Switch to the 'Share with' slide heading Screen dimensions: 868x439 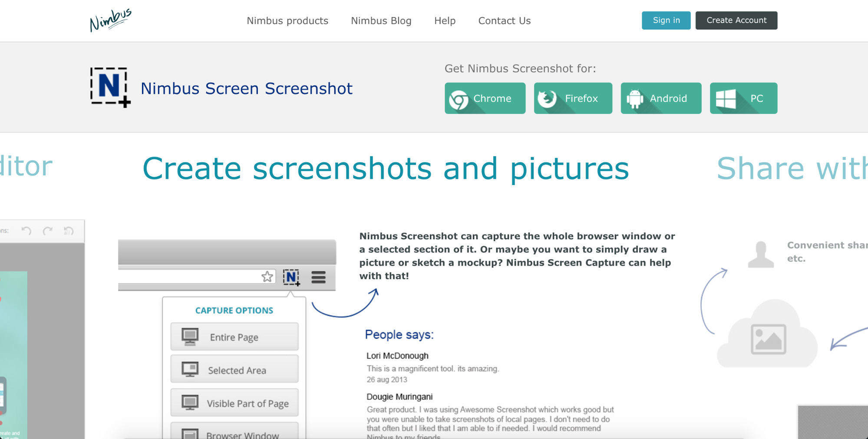pyautogui.click(x=792, y=168)
